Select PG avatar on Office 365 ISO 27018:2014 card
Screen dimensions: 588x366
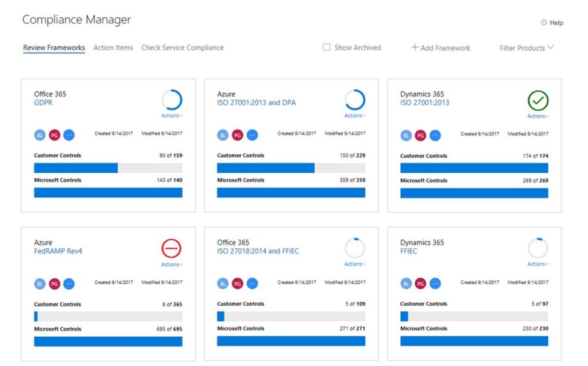237,283
